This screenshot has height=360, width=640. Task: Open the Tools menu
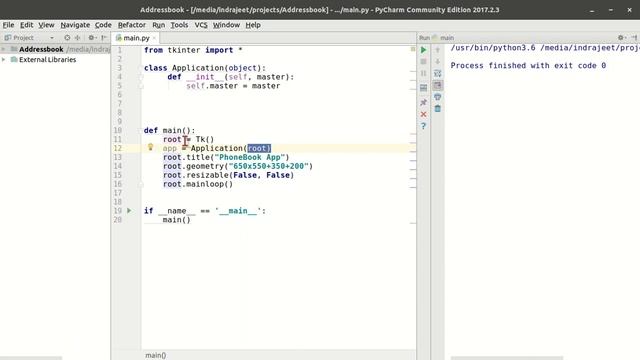179,25
